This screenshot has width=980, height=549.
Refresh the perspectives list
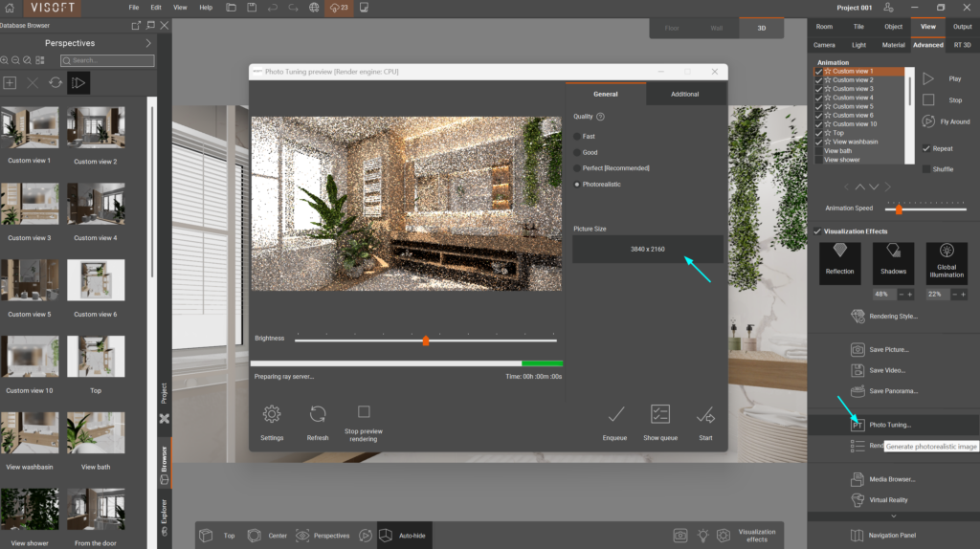56,82
